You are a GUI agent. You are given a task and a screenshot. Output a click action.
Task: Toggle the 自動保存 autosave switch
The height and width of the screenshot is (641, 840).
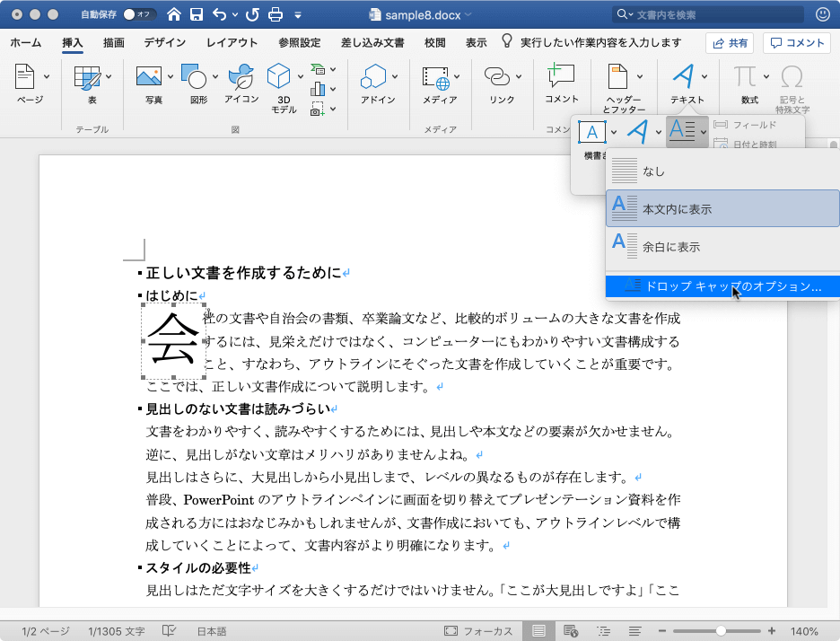tap(139, 14)
